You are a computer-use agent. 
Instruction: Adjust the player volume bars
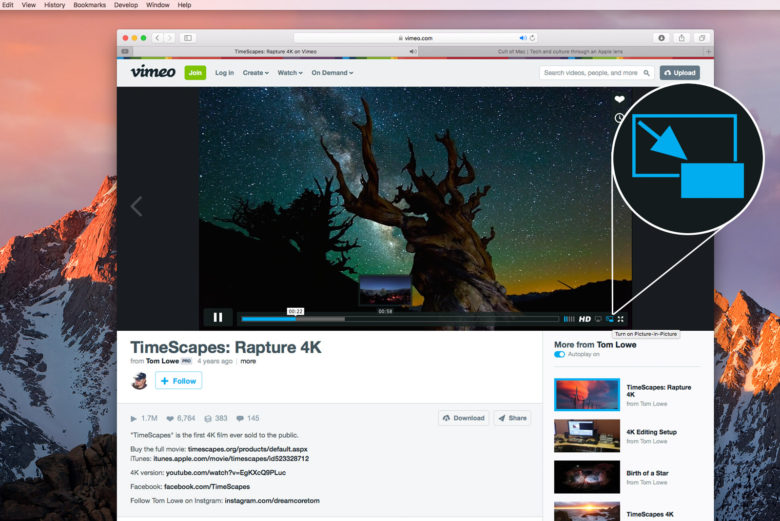click(569, 319)
